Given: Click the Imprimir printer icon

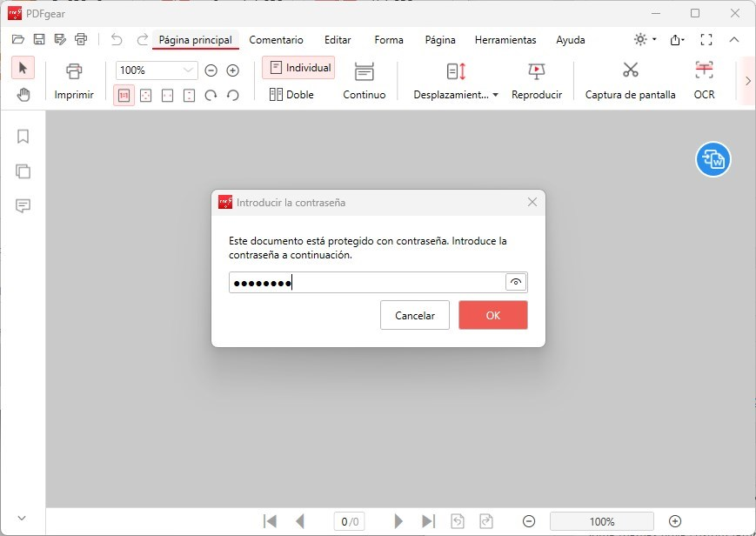Looking at the screenshot, I should pos(74,71).
